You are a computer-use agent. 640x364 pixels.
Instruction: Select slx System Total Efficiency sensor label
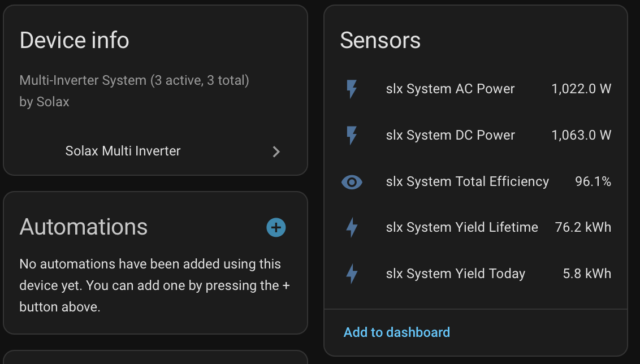pyautogui.click(x=467, y=182)
